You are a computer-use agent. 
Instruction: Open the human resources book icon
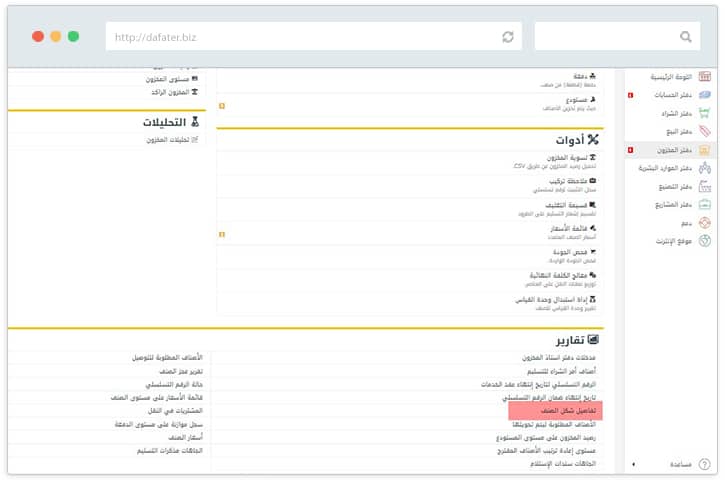coord(704,168)
